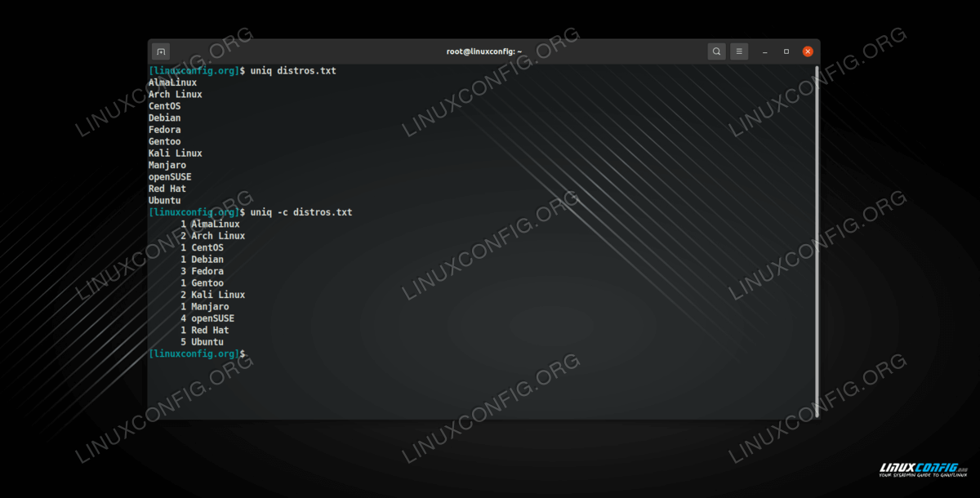Open a new terminal tab

click(x=161, y=51)
